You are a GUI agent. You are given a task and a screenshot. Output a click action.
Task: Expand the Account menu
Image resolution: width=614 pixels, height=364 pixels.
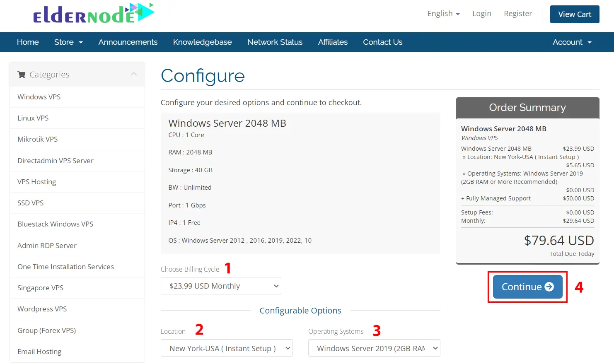572,42
